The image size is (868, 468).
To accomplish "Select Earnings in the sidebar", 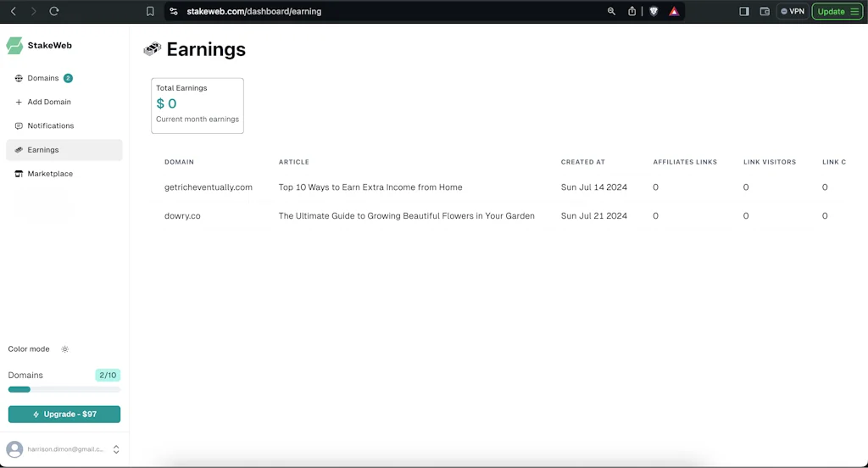I will 64,150.
